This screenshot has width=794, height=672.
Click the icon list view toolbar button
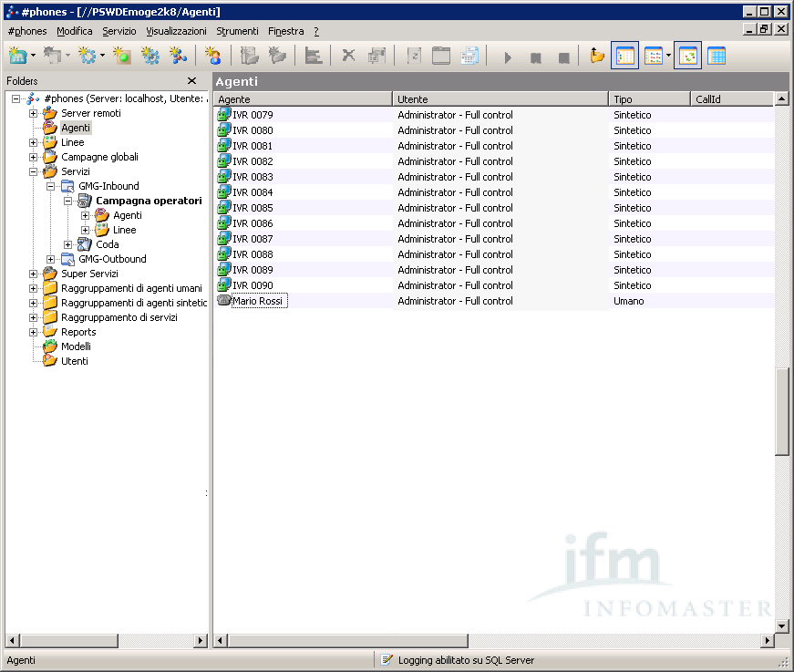point(654,56)
